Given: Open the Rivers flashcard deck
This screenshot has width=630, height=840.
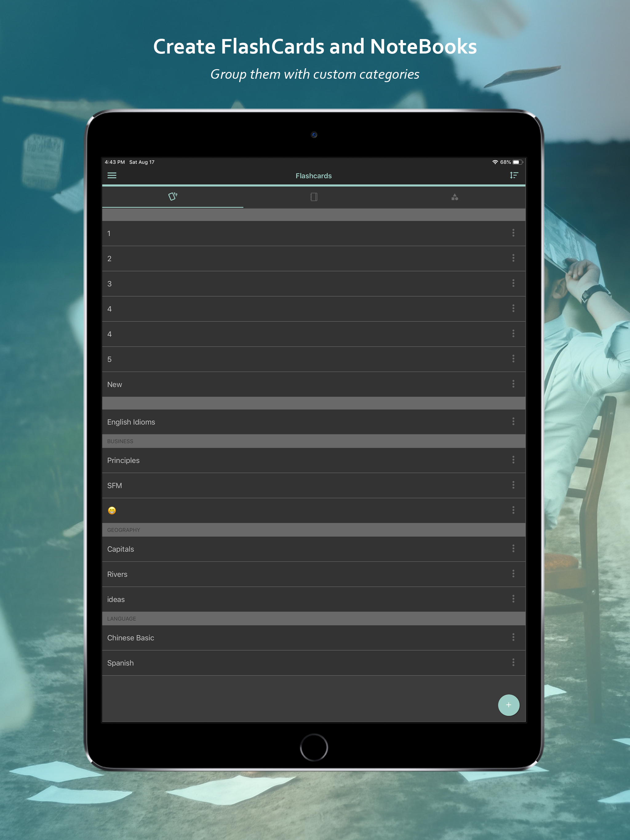Looking at the screenshot, I should (x=118, y=574).
